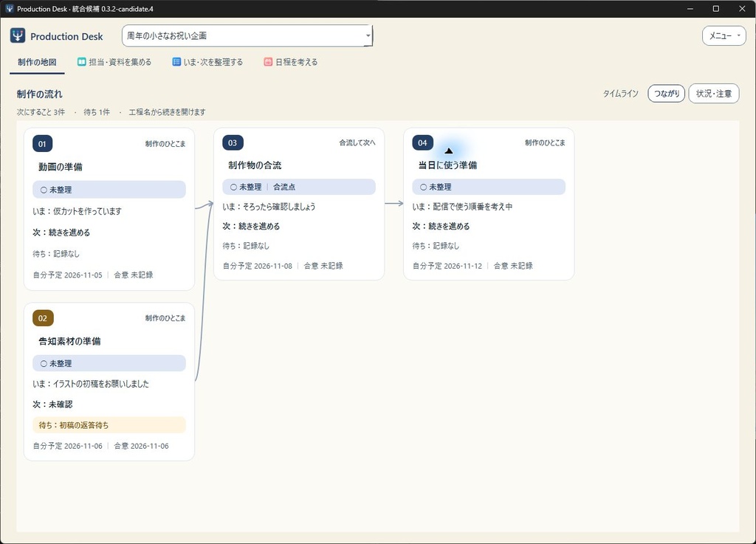The image size is (756, 544).
Task: Click the 未整理 status circle in 当日に使う準備 card
Action: click(423, 187)
